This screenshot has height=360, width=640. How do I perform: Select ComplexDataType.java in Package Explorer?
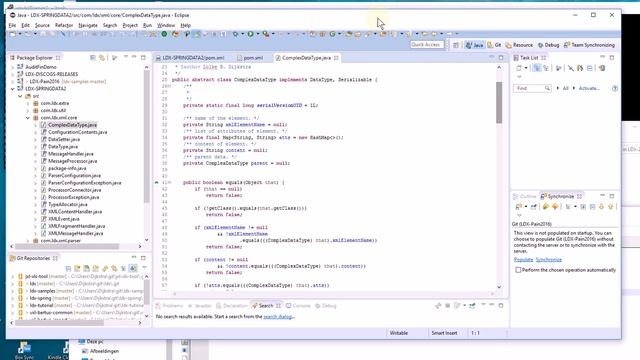point(72,125)
